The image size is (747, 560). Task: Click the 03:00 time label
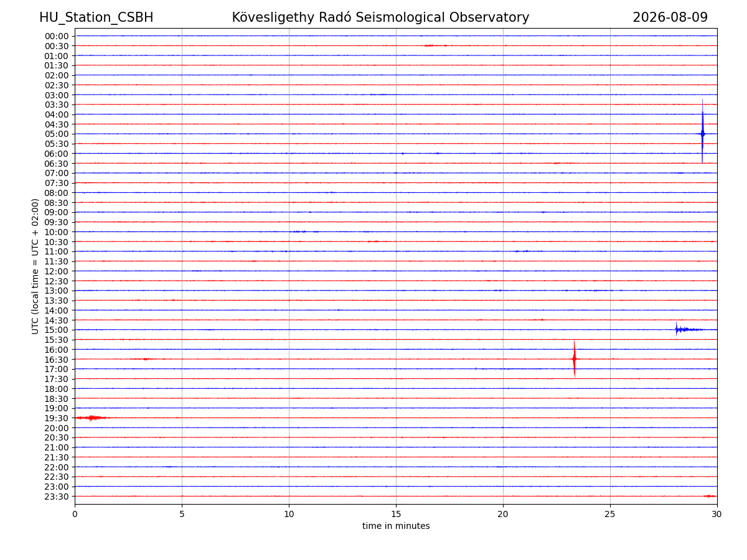coord(57,95)
